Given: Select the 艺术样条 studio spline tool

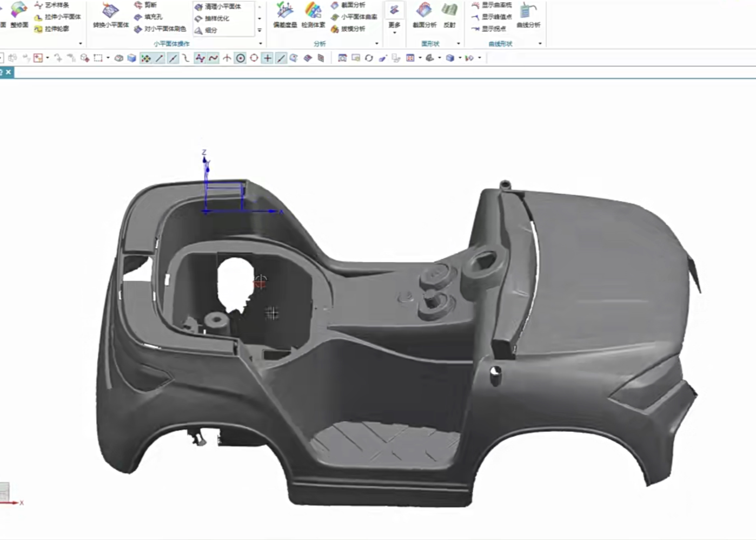Looking at the screenshot, I should 52,5.
